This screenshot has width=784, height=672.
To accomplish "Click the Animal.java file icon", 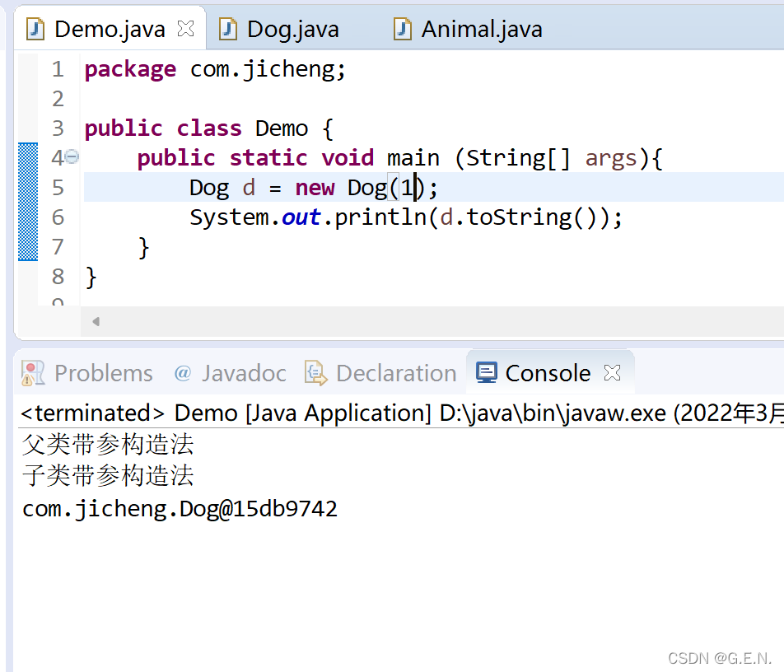I will tap(403, 29).
